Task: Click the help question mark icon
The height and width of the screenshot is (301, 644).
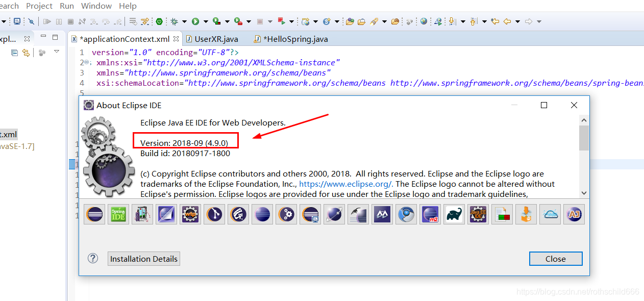Action: (x=93, y=258)
